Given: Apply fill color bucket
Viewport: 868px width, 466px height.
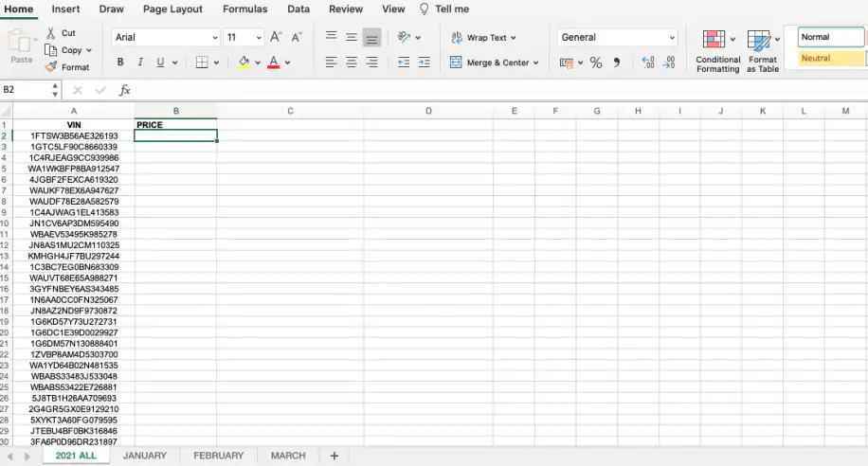Looking at the screenshot, I should click(244, 62).
